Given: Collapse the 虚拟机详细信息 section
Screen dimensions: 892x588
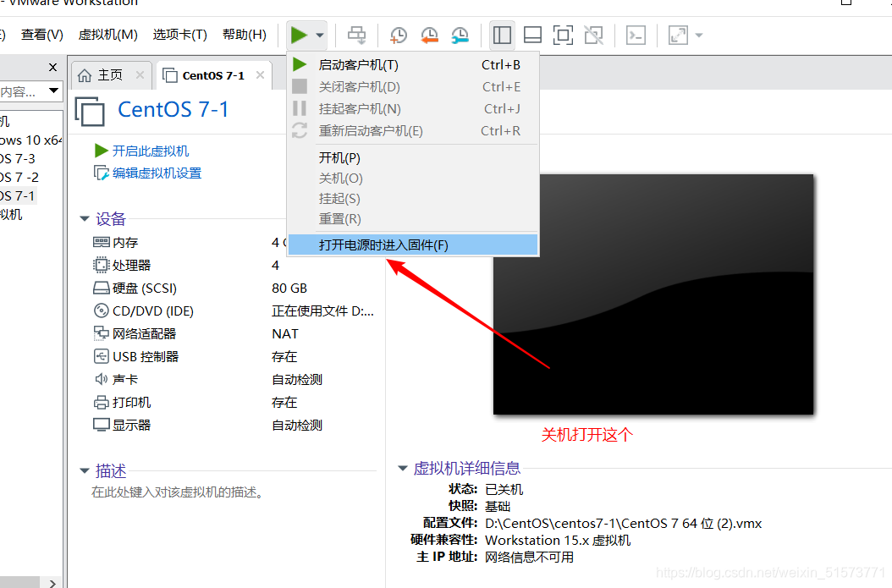Looking at the screenshot, I should (x=402, y=468).
